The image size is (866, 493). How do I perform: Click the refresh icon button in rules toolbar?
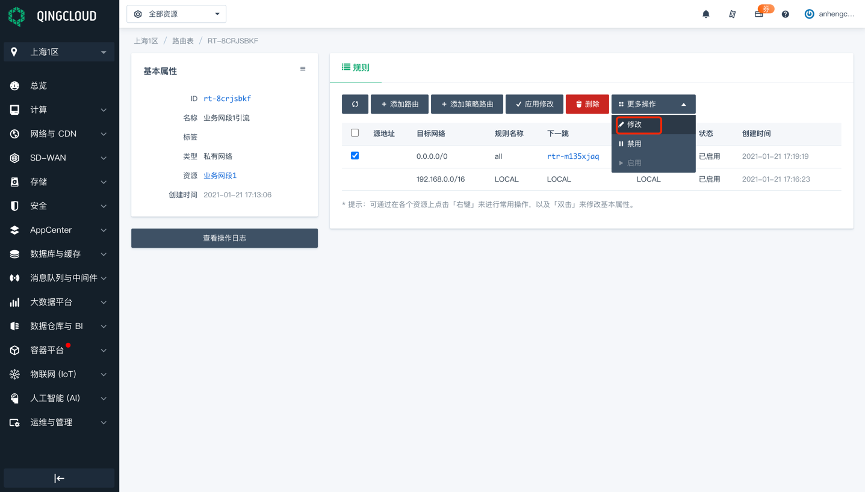[x=355, y=104]
